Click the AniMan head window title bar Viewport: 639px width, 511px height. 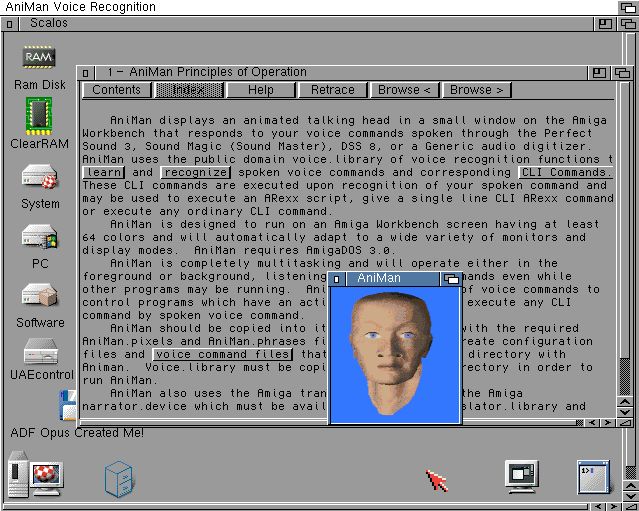[392, 279]
